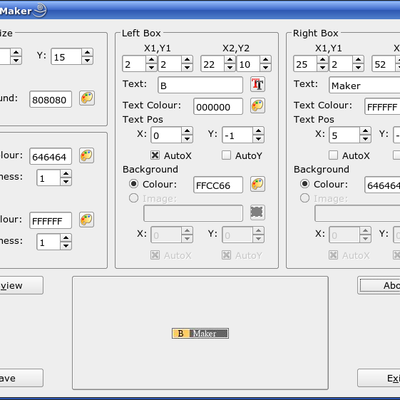The height and width of the screenshot is (400, 400).
Task: Decrease Left Box Y1 spinner value
Action: [x=187, y=67]
